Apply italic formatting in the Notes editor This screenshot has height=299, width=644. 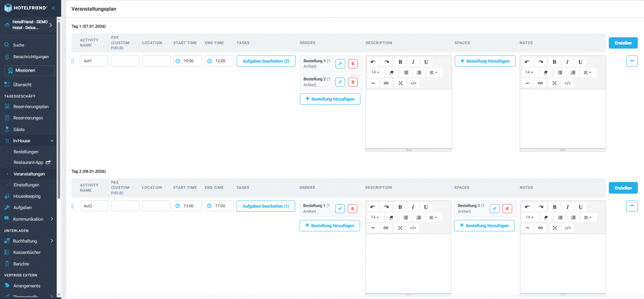point(567,61)
